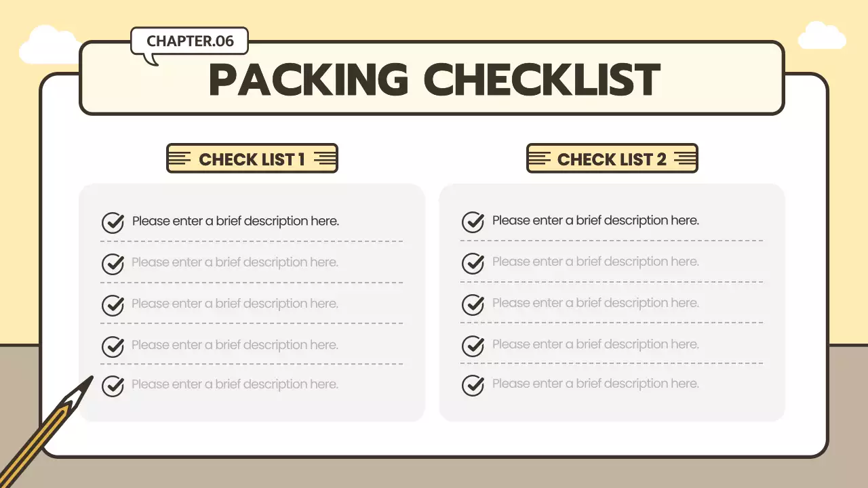The width and height of the screenshot is (868, 488).
Task: Click the first description text in Check List 2
Action: click(x=595, y=220)
